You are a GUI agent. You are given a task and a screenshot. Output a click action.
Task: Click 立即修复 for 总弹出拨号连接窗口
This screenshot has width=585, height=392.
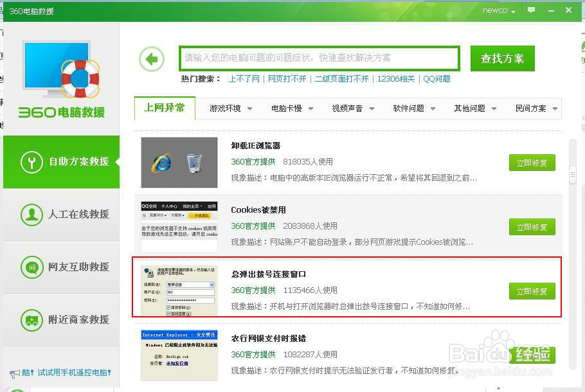(x=532, y=291)
